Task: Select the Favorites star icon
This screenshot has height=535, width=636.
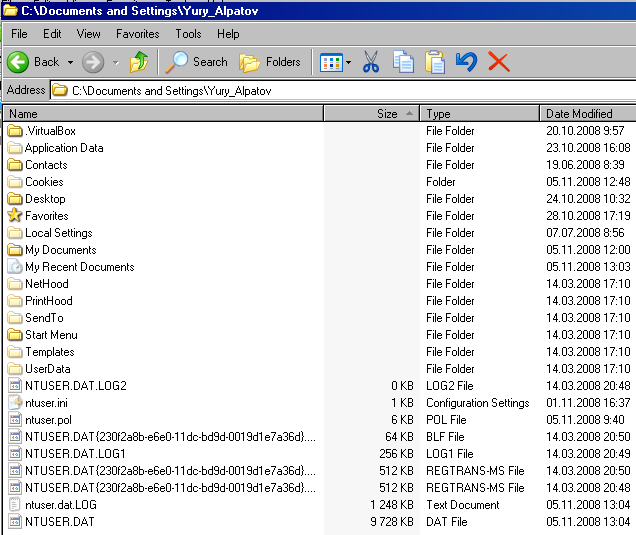Action: pyautogui.click(x=15, y=215)
